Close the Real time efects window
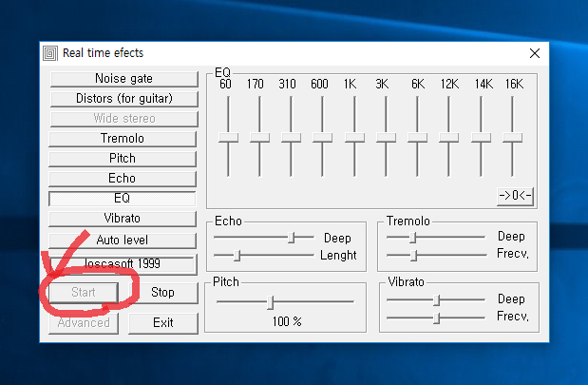Screen dimensions: 588x385 coord(535,53)
